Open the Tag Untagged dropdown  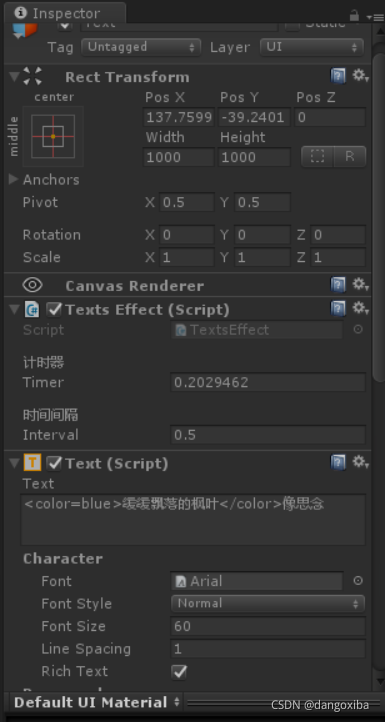click(x=141, y=47)
